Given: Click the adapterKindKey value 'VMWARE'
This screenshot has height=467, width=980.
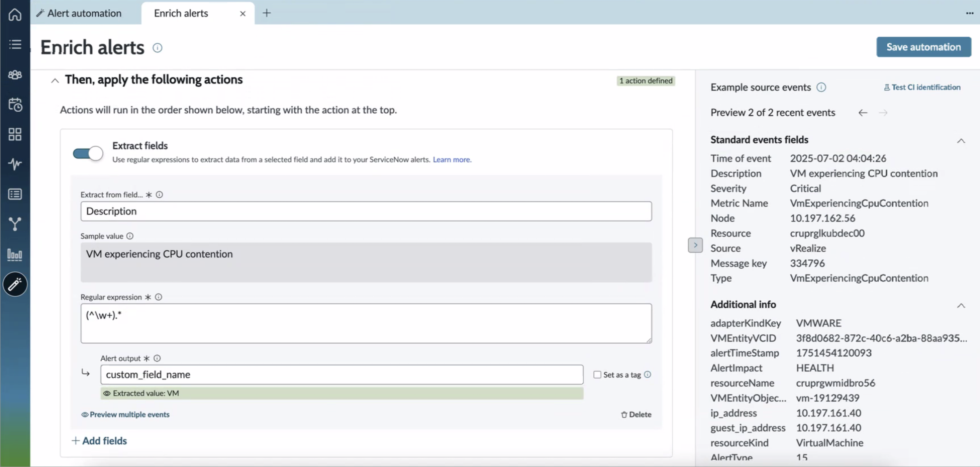Looking at the screenshot, I should coord(818,323).
